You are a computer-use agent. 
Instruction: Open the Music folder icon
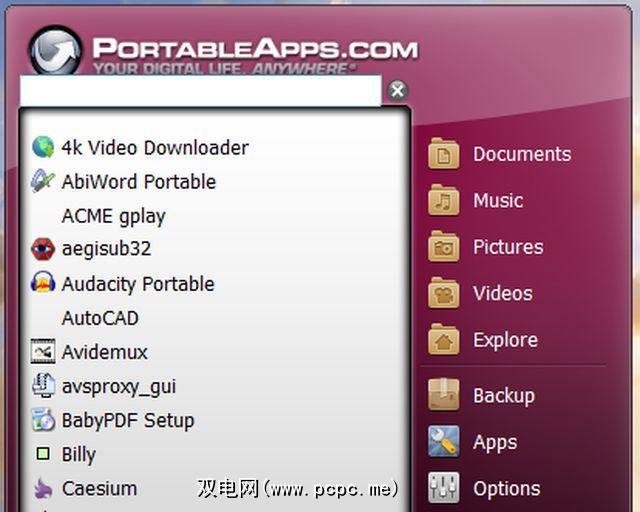444,200
